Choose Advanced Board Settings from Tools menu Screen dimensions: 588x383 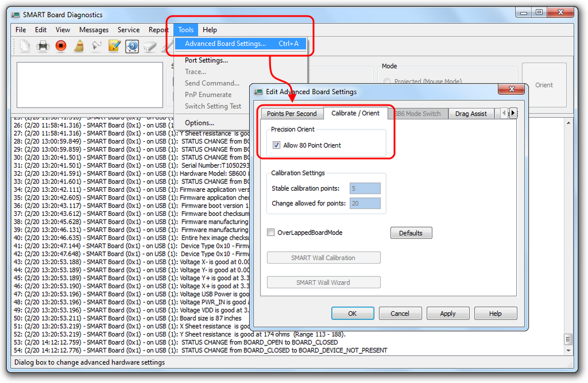tap(240, 44)
